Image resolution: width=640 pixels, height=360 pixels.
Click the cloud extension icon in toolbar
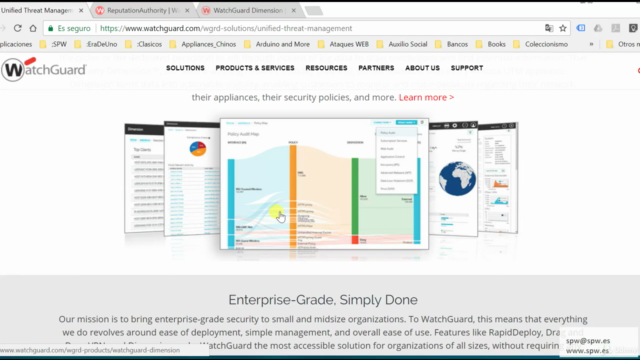coord(598,28)
